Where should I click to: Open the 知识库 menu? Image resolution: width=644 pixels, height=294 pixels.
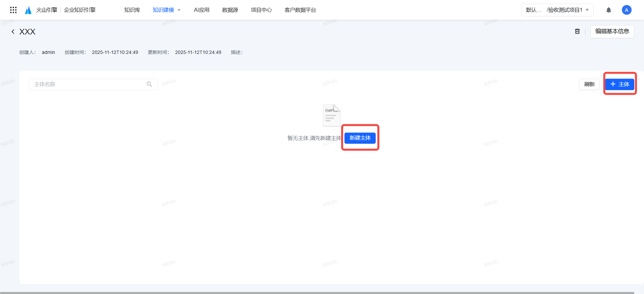point(132,10)
